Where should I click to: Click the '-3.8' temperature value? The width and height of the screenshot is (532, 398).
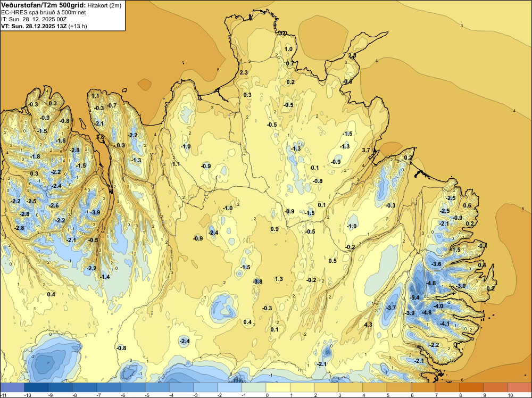tap(257, 281)
